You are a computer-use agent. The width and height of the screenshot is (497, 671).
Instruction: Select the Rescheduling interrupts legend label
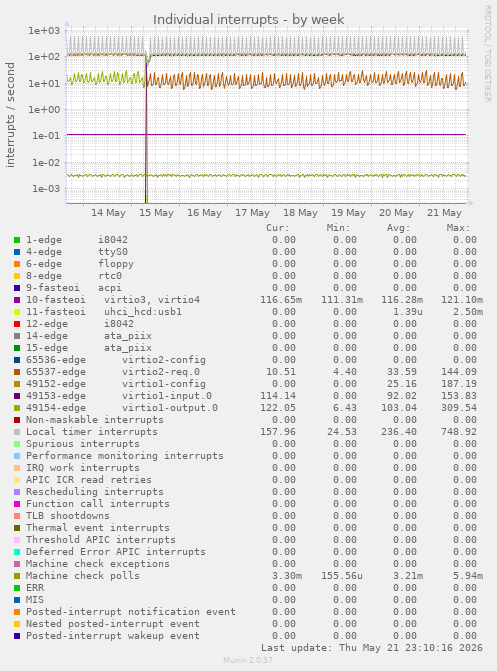click(x=95, y=492)
